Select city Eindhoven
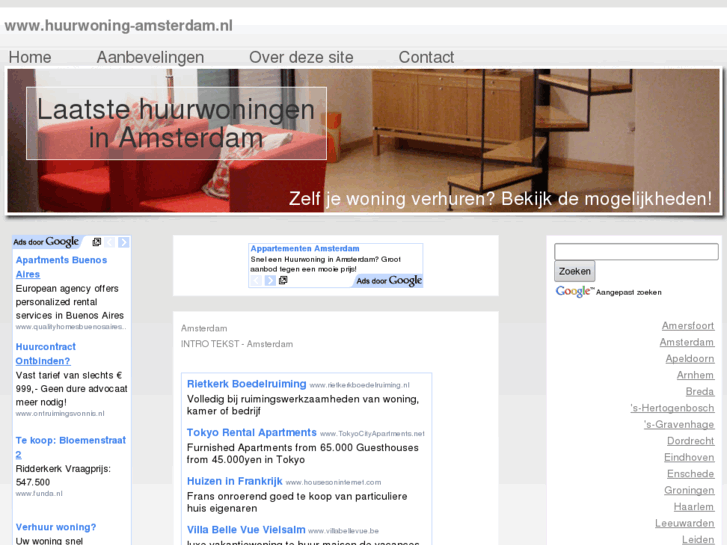Image resolution: width=727 pixels, height=545 pixels. pos(689,457)
